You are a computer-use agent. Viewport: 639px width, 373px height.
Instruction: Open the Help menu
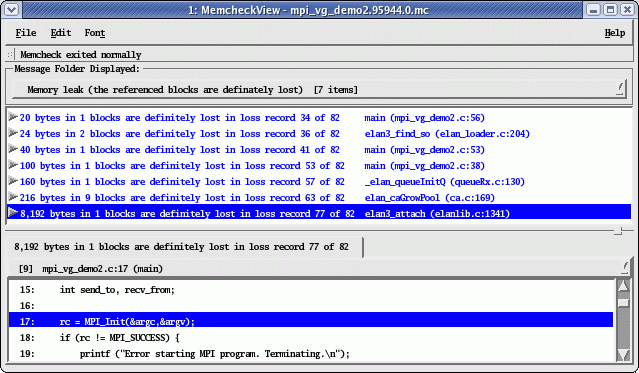(x=615, y=33)
